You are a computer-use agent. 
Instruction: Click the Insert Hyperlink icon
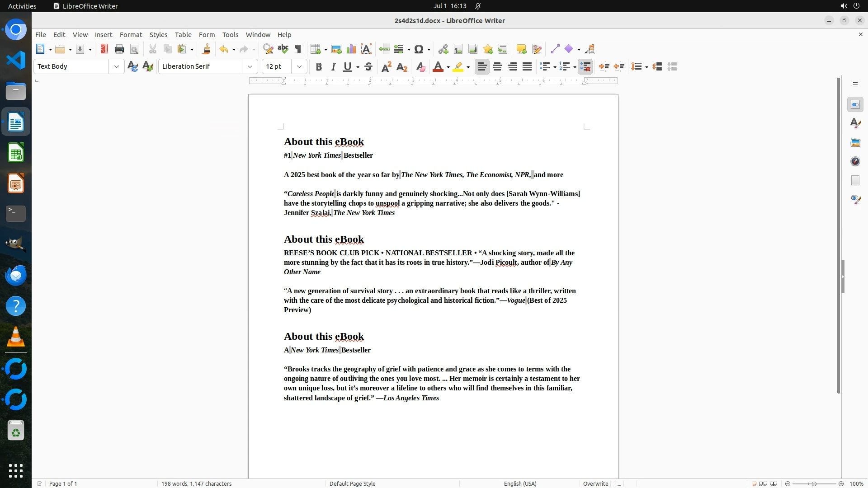coord(443,49)
